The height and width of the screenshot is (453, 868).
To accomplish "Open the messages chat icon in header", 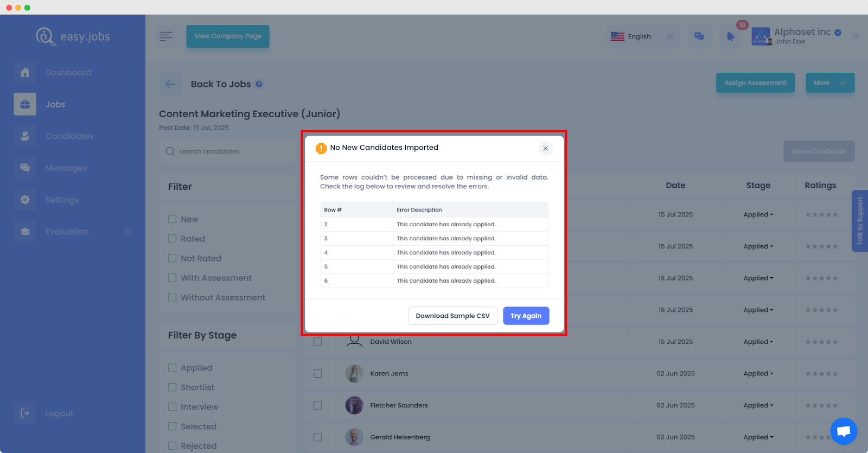I will click(699, 36).
